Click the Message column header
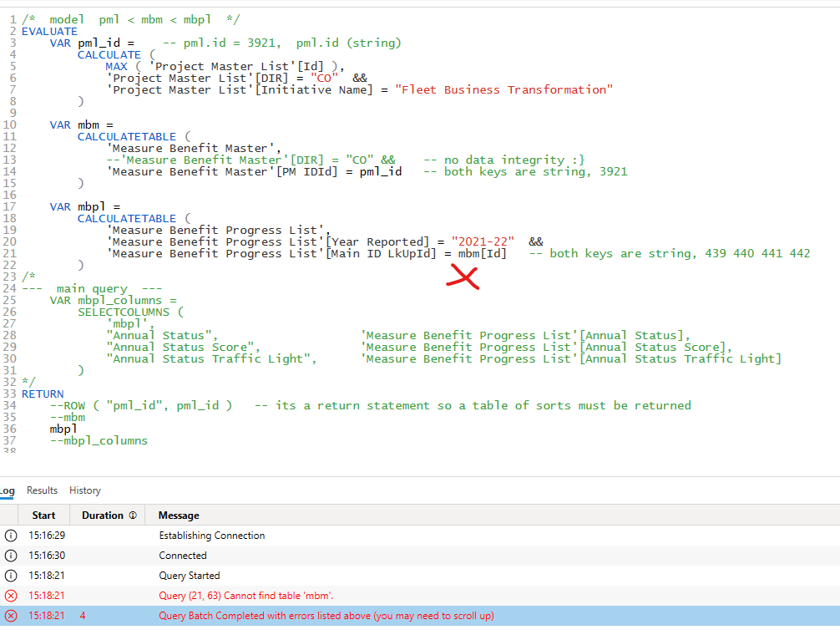Image resolution: width=840 pixels, height=640 pixels. pos(179,516)
